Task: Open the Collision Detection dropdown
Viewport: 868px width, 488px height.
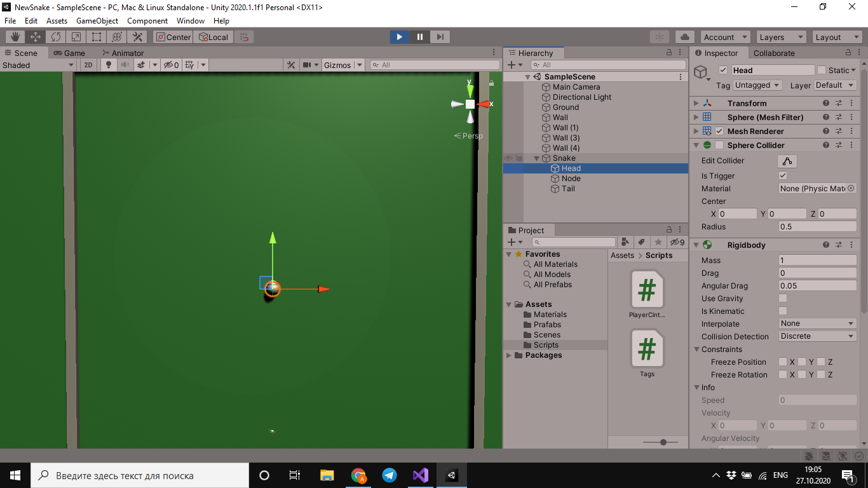Action: click(x=818, y=337)
